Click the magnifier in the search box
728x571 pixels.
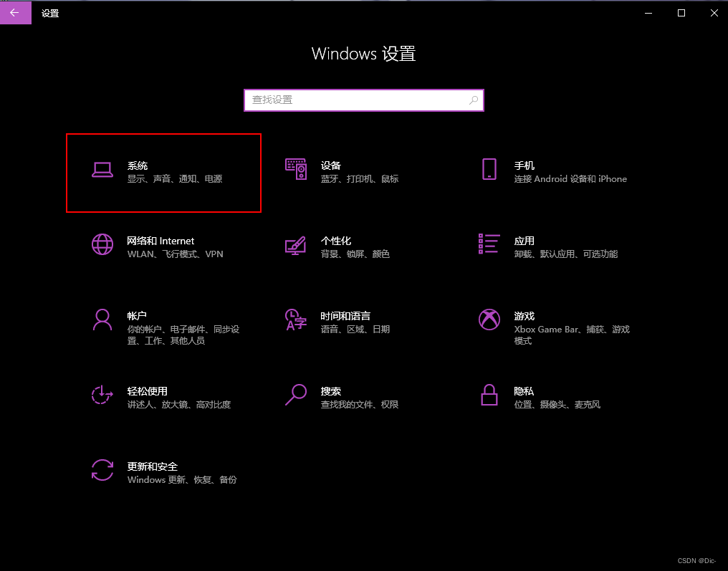474,100
